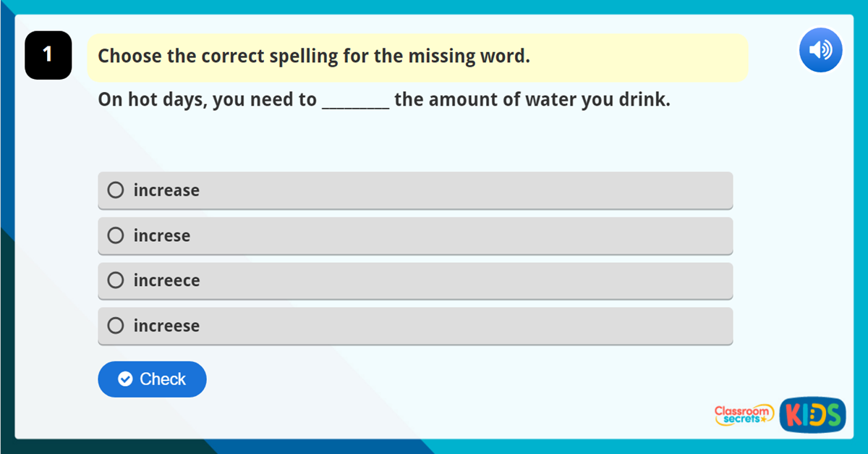Click the black question number 1 badge

(48, 55)
